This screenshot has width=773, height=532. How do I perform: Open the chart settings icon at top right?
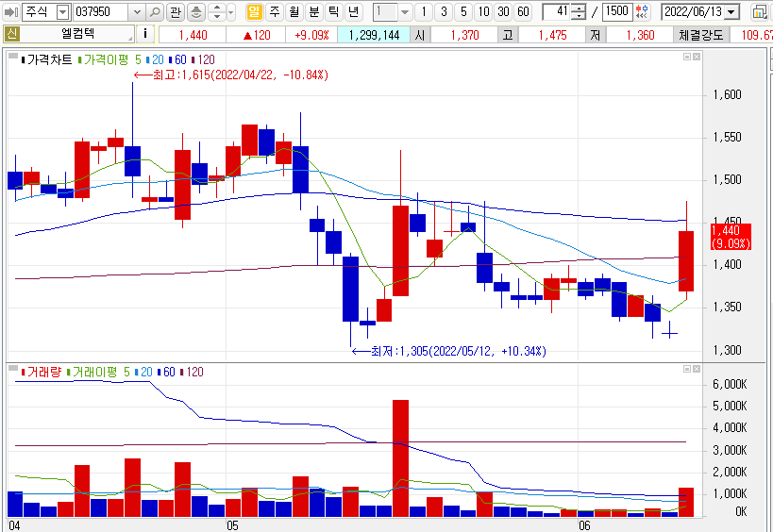[760, 12]
